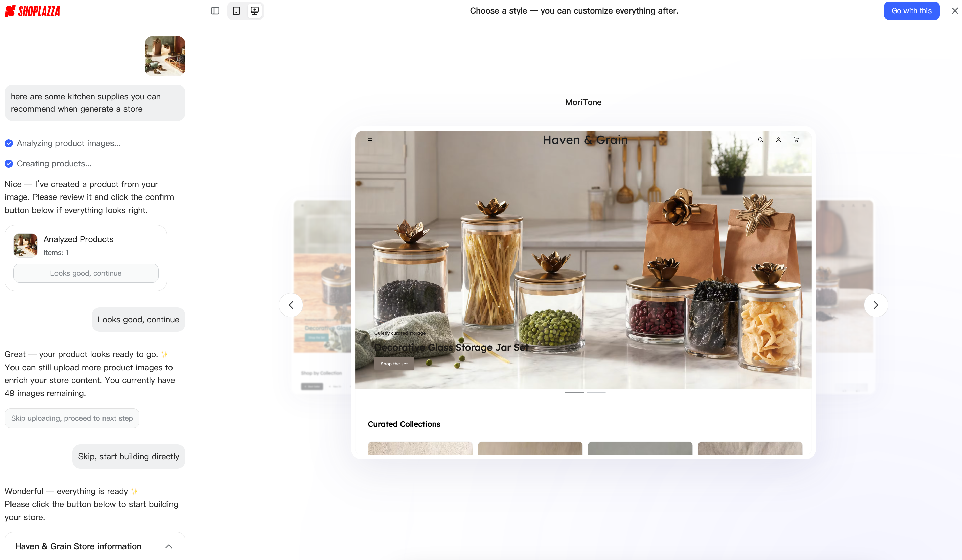Click the Choose a style instruction text

(x=574, y=11)
